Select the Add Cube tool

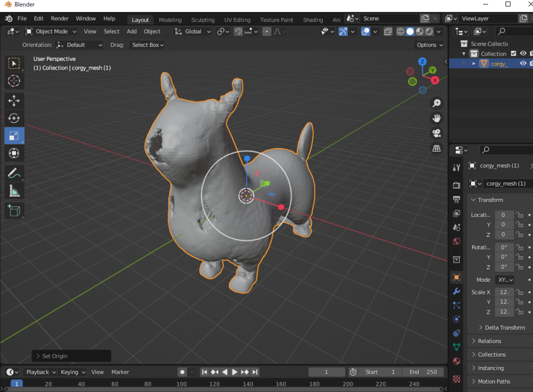pyautogui.click(x=12, y=210)
